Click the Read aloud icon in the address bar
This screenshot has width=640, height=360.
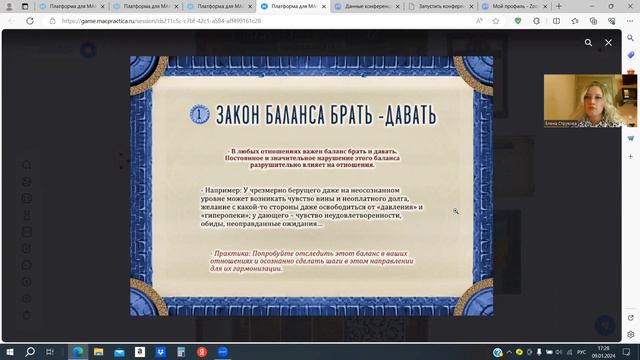tap(479, 21)
